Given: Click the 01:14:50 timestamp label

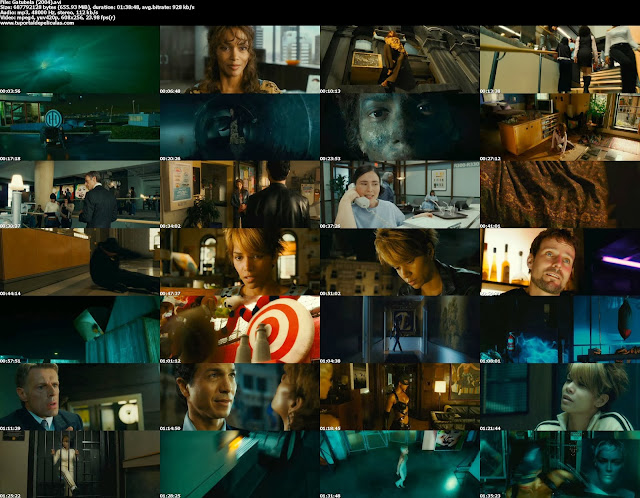Looking at the screenshot, I should [x=170, y=428].
